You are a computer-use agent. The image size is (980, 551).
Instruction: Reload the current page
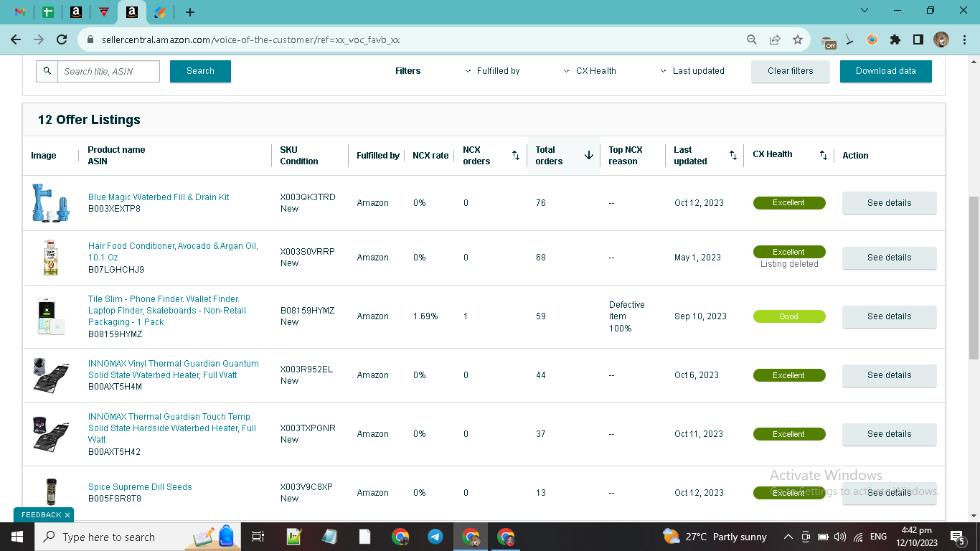click(62, 40)
